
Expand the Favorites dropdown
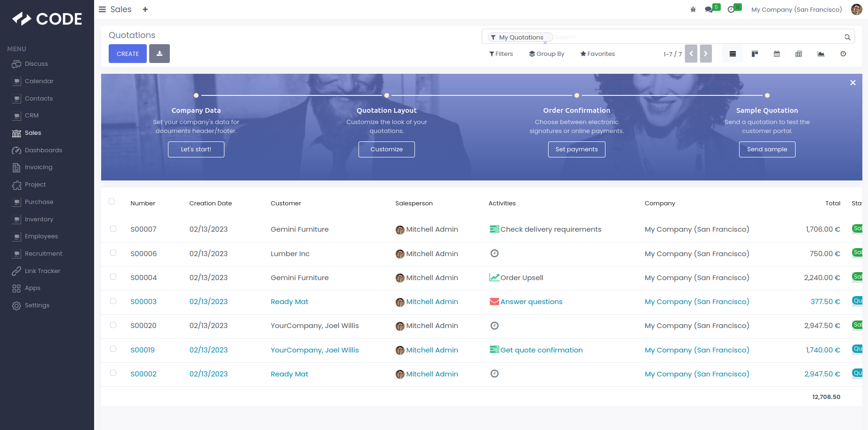tap(597, 54)
